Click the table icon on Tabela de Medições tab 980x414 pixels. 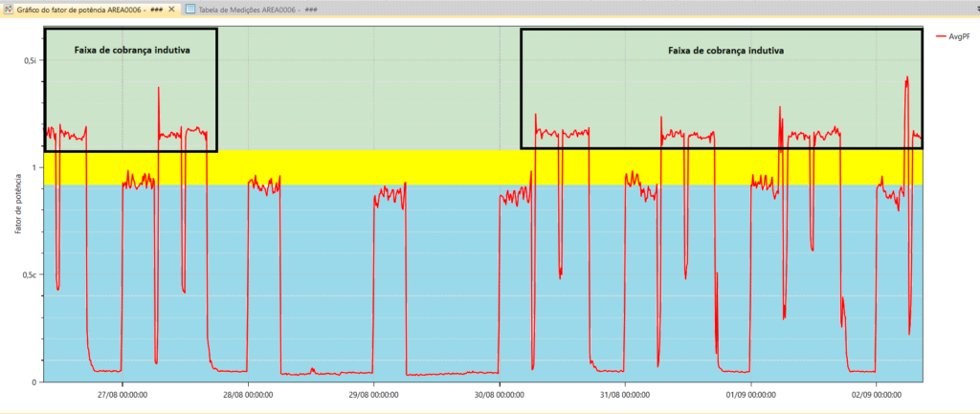point(191,9)
